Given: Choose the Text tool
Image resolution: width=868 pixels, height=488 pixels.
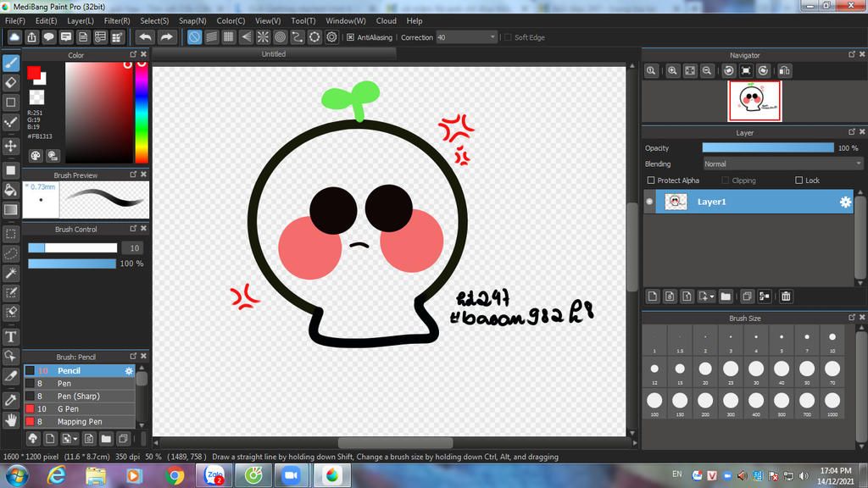Looking at the screenshot, I should click(x=11, y=336).
